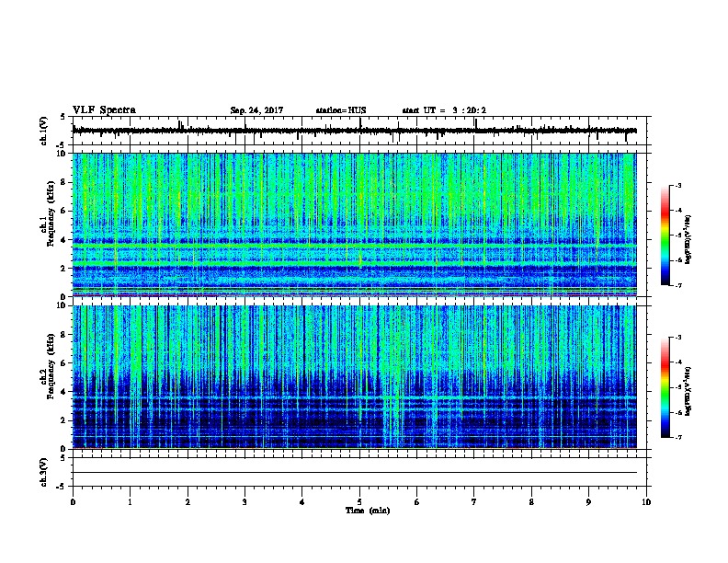
Task: Click the "VLF Spectra" title text
Action: [104, 110]
